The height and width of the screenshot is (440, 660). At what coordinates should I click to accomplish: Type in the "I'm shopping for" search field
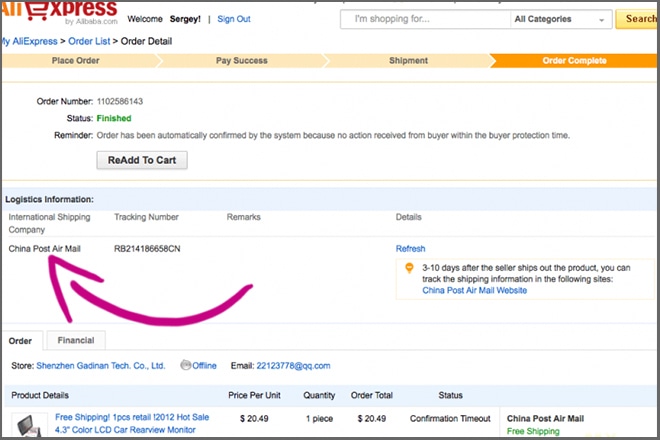coord(423,19)
